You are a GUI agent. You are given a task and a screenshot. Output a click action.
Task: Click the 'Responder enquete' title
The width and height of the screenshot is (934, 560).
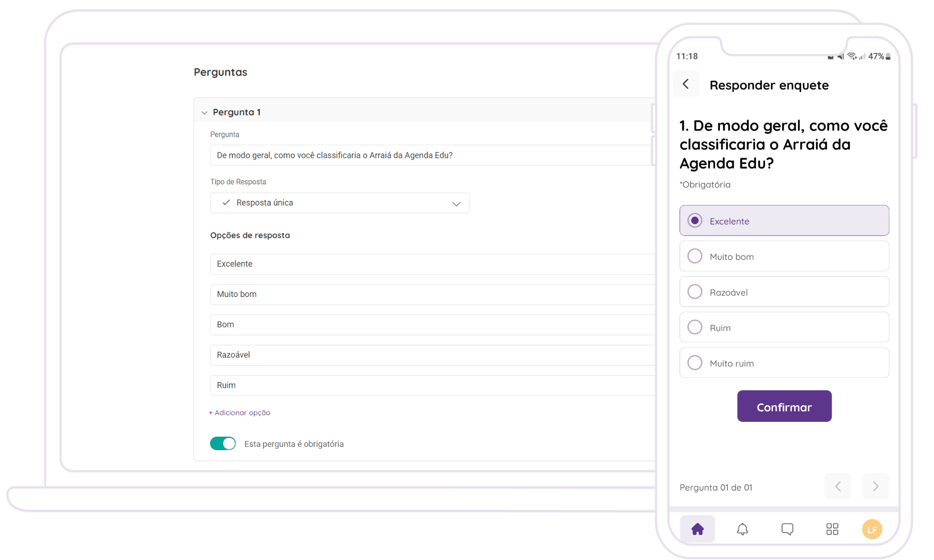tap(769, 85)
